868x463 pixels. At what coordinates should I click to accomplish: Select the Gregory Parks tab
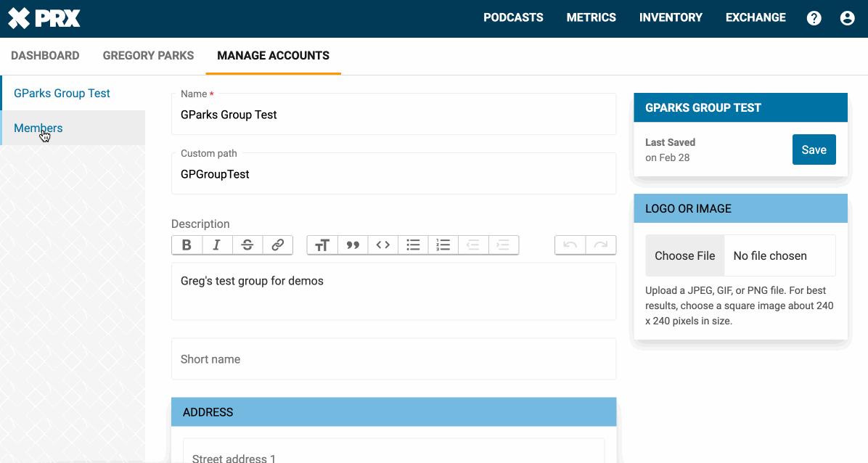tap(148, 56)
